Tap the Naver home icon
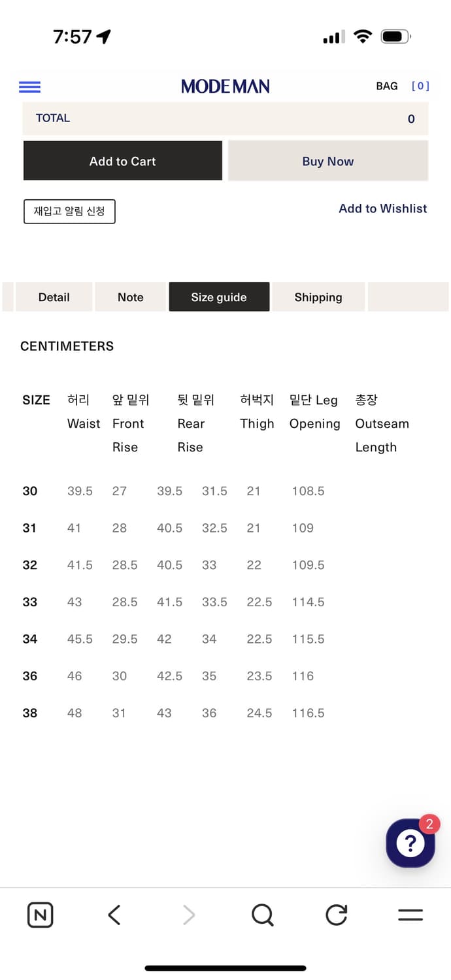This screenshot has height=980, width=451. tap(41, 915)
